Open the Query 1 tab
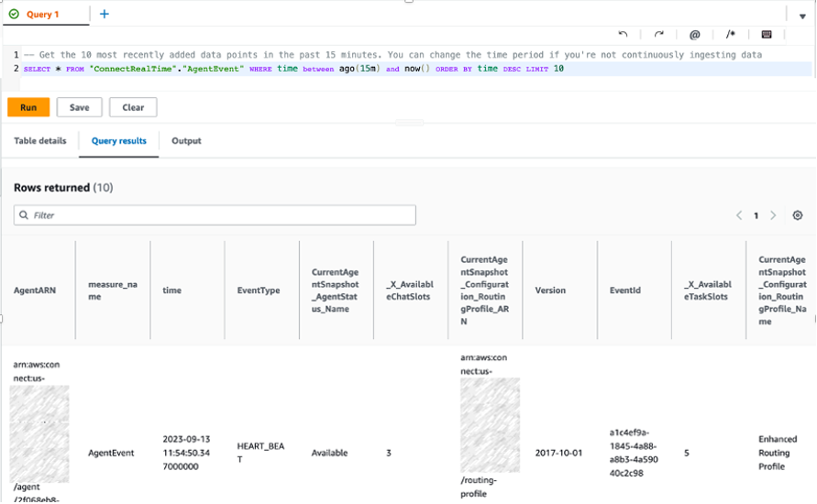The height and width of the screenshot is (504, 817). click(x=43, y=14)
